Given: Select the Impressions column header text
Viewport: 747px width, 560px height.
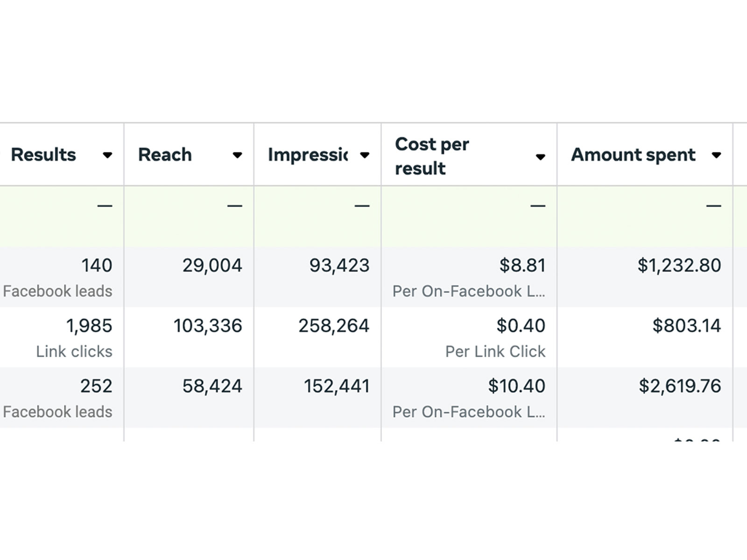Looking at the screenshot, I should point(308,155).
